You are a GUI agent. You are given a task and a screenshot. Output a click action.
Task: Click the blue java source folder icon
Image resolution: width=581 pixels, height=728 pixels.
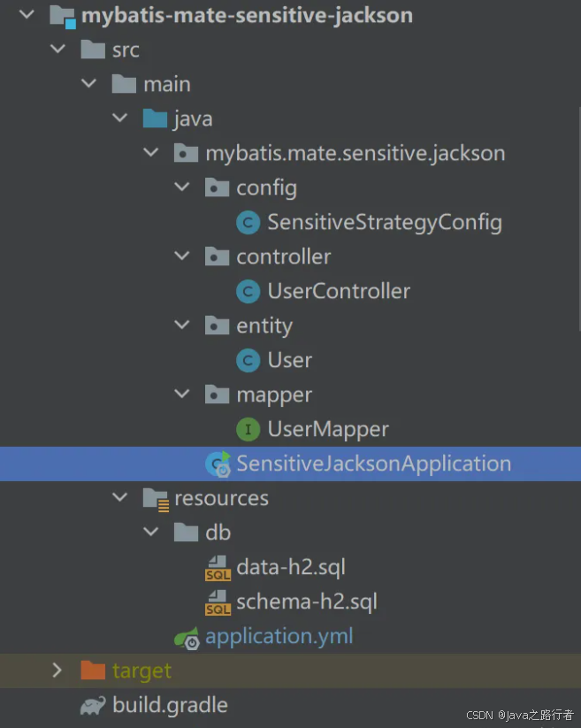tap(155, 119)
